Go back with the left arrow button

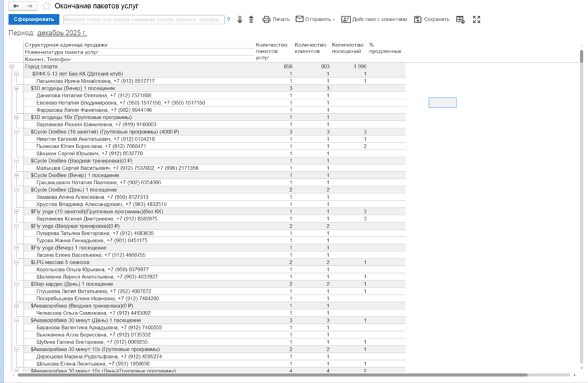coord(15,6)
